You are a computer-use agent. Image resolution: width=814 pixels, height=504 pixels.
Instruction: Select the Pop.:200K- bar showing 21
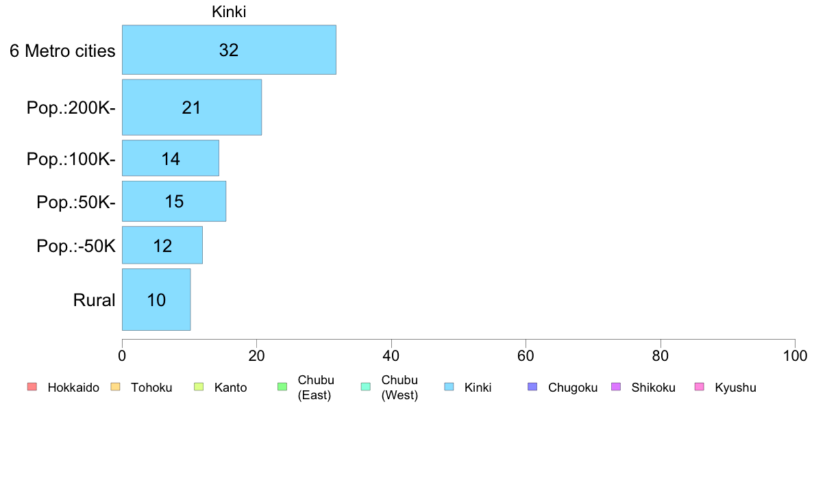(x=192, y=108)
